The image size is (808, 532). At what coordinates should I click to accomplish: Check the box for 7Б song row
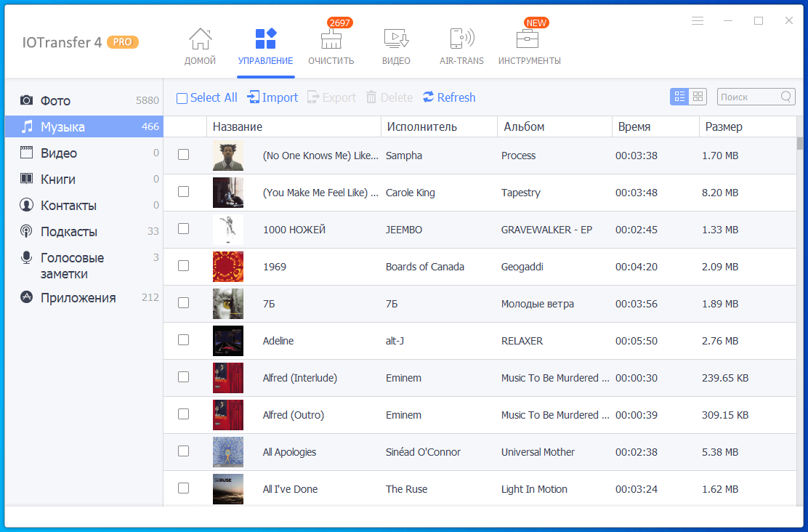click(x=183, y=303)
